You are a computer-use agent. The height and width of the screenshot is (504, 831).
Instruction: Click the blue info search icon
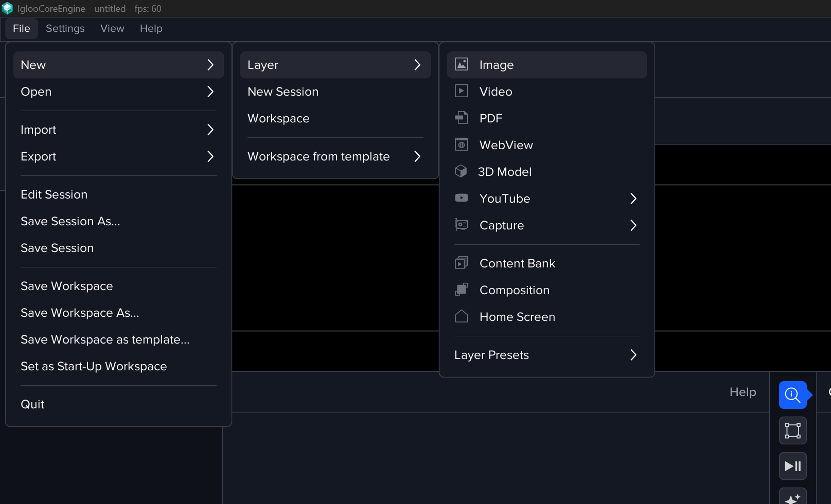click(792, 395)
